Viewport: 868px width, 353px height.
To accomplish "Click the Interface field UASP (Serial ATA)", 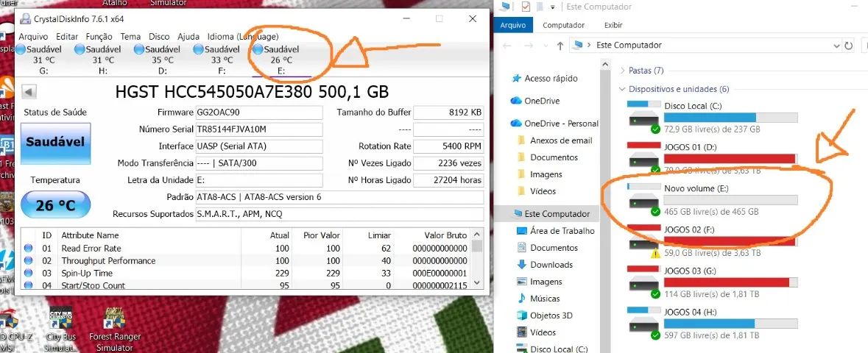I will [x=258, y=146].
